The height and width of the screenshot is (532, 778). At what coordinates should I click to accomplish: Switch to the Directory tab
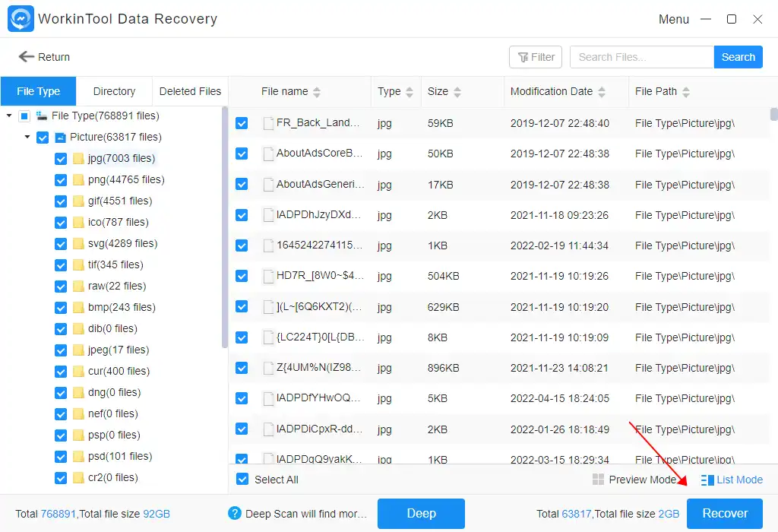(114, 91)
